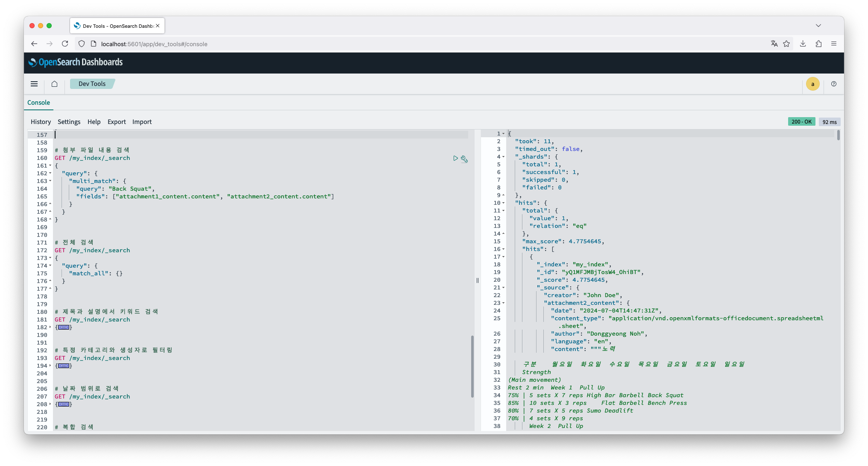Image resolution: width=868 pixels, height=466 pixels.
Task: Collapse the multi_match block at line 163
Action: [50, 181]
